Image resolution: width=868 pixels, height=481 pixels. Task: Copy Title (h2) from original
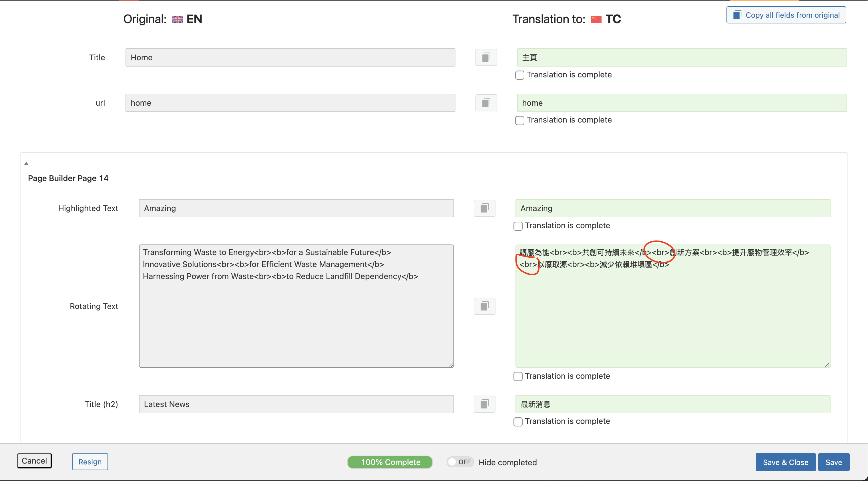tap(484, 404)
